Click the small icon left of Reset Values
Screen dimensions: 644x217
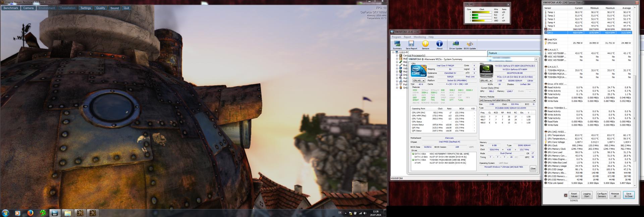pos(566,195)
